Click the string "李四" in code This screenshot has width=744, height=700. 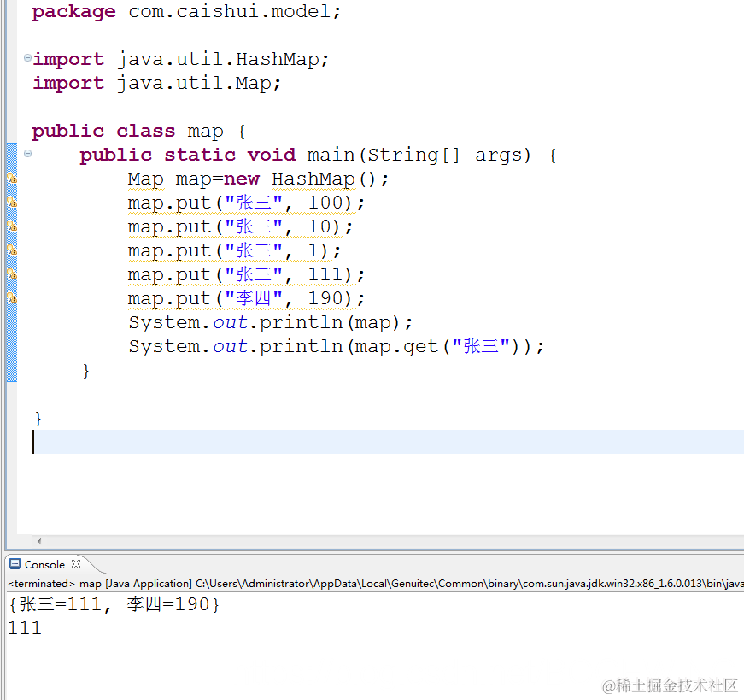[254, 298]
